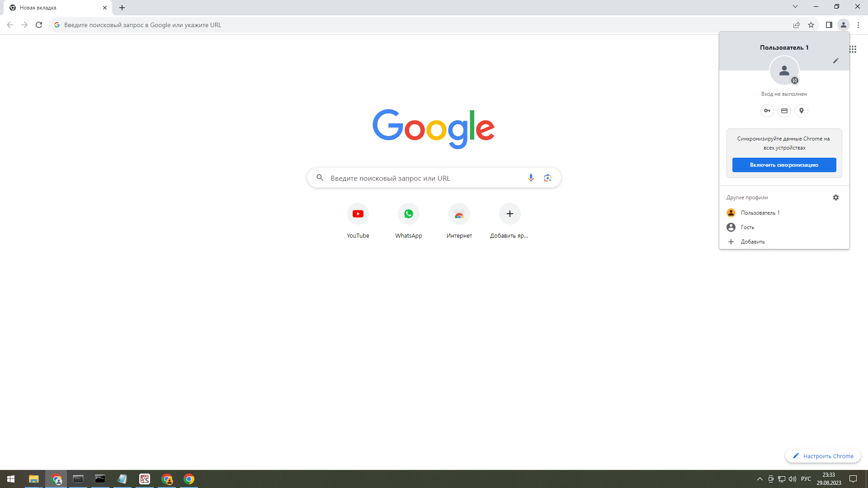Switch to Гость profile
Viewport: 868px width, 488px height.
pyautogui.click(x=747, y=227)
